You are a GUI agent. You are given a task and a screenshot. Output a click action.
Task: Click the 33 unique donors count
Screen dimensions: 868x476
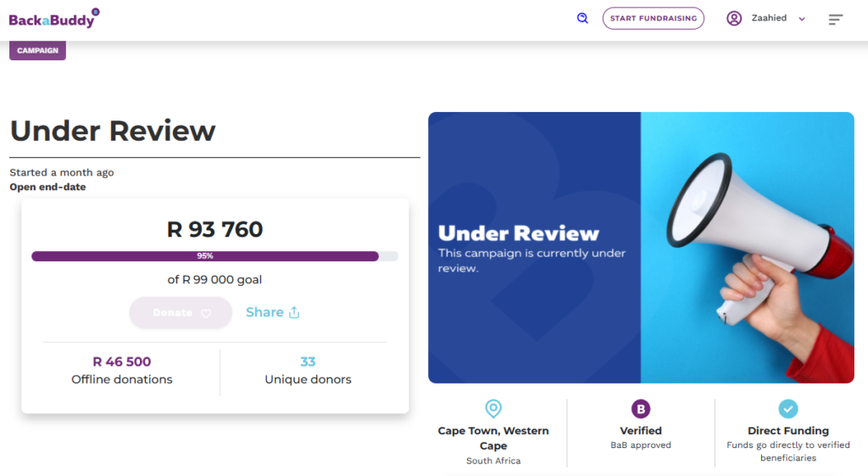click(x=308, y=361)
